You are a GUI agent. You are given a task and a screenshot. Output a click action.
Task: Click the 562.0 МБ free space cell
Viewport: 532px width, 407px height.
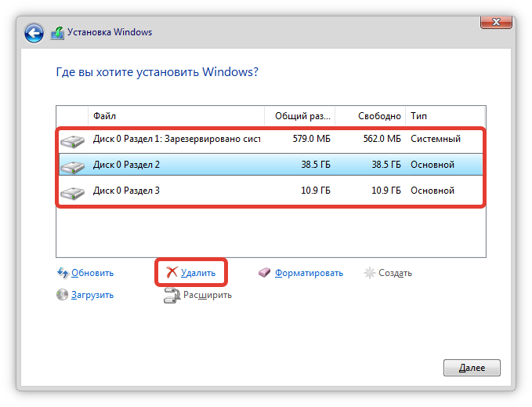point(382,139)
